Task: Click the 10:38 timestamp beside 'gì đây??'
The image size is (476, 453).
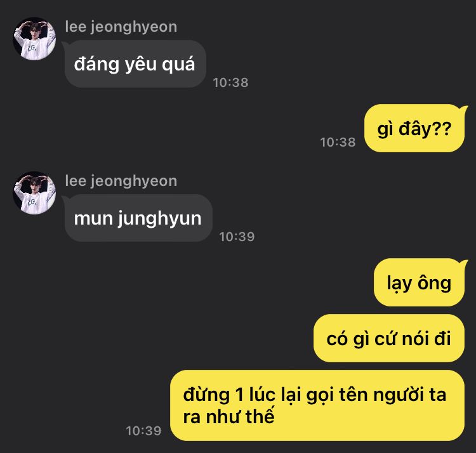Action: [x=338, y=142]
